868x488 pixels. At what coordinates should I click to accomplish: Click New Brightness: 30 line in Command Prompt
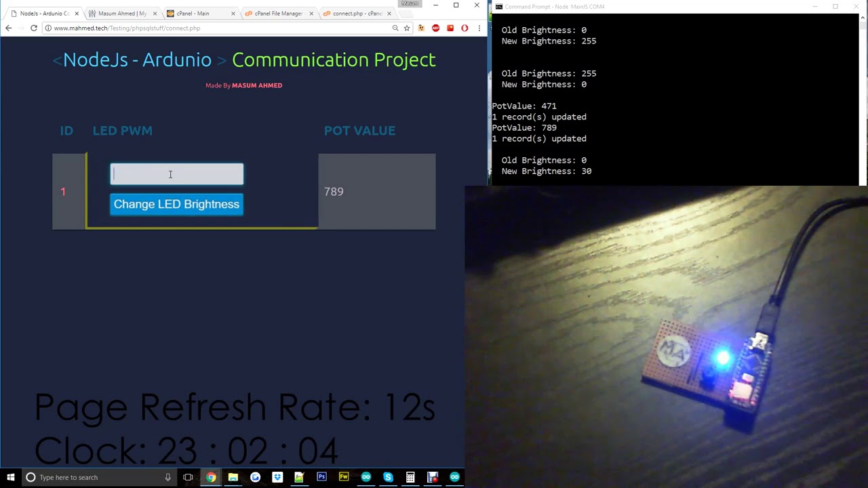[x=546, y=171]
